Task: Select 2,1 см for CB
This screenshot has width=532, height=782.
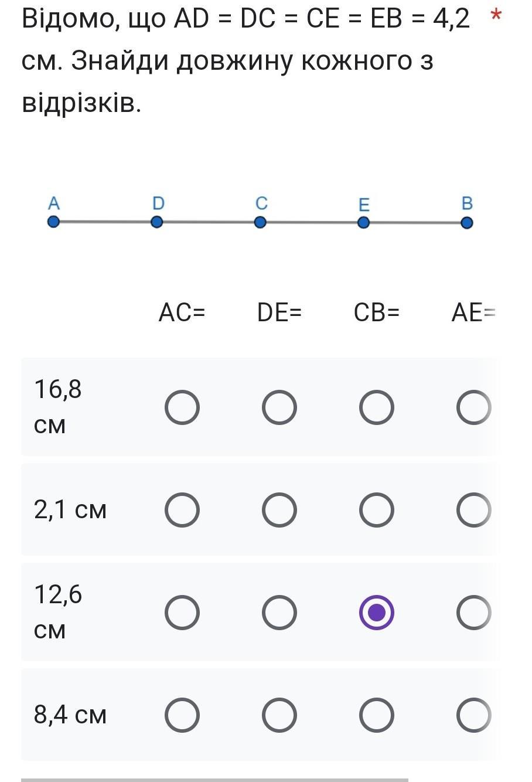Action: [x=376, y=509]
